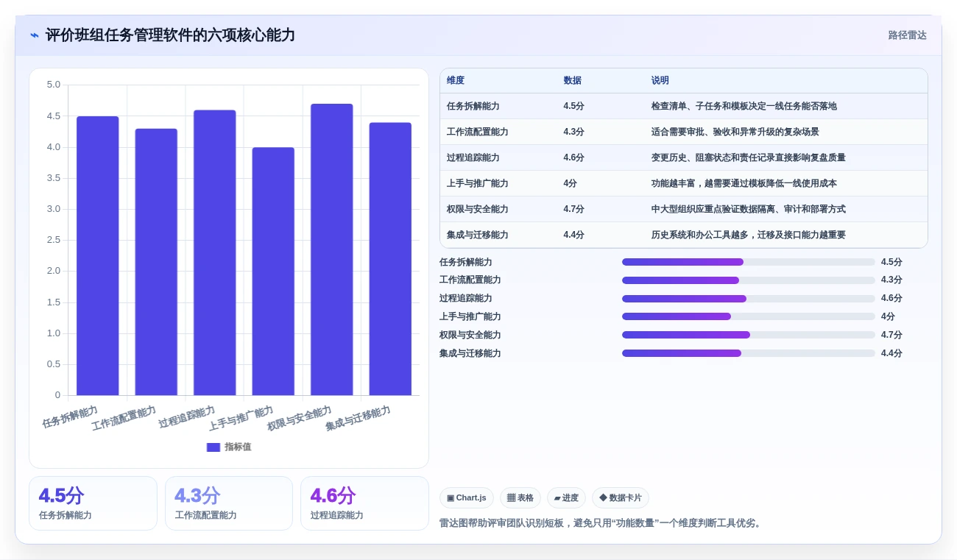The width and height of the screenshot is (957, 560).
Task: Click description 检查清单、子任务和模板决定一线任务能否落地
Action: coord(744,106)
